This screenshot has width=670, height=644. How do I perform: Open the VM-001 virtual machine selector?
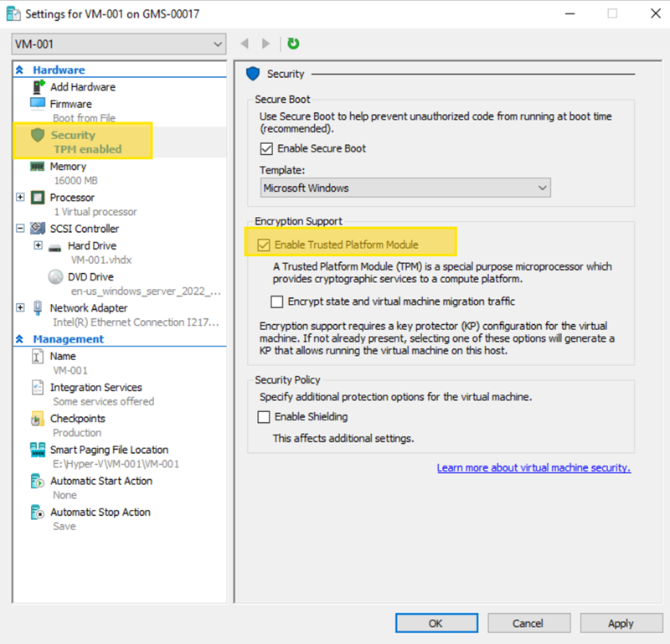coord(119,44)
